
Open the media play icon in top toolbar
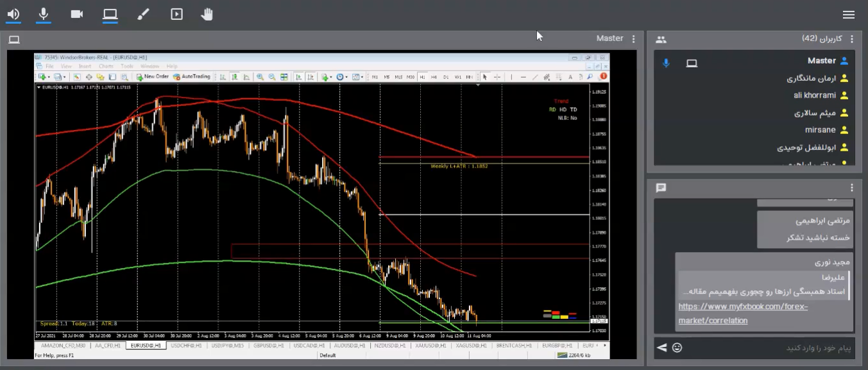click(176, 14)
